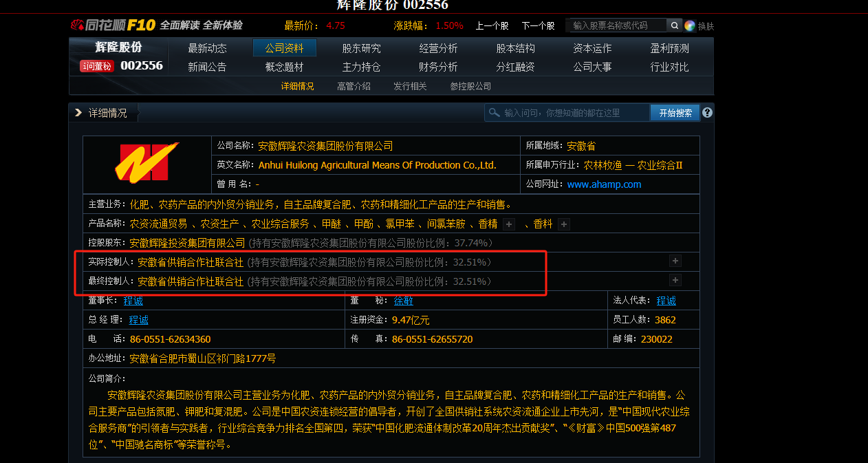Viewport: 868px width, 463px height.
Task: Click the registered capital value 9.47亿元
Action: 411,320
